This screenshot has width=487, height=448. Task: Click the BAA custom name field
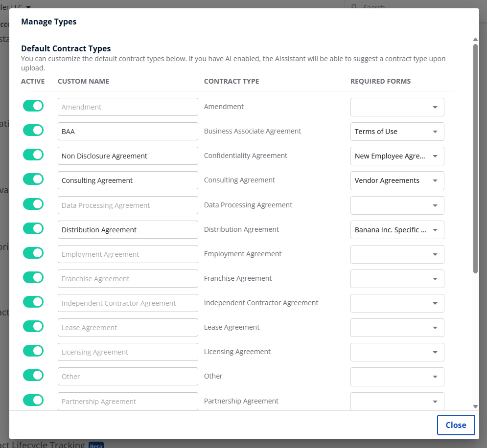pos(127,132)
